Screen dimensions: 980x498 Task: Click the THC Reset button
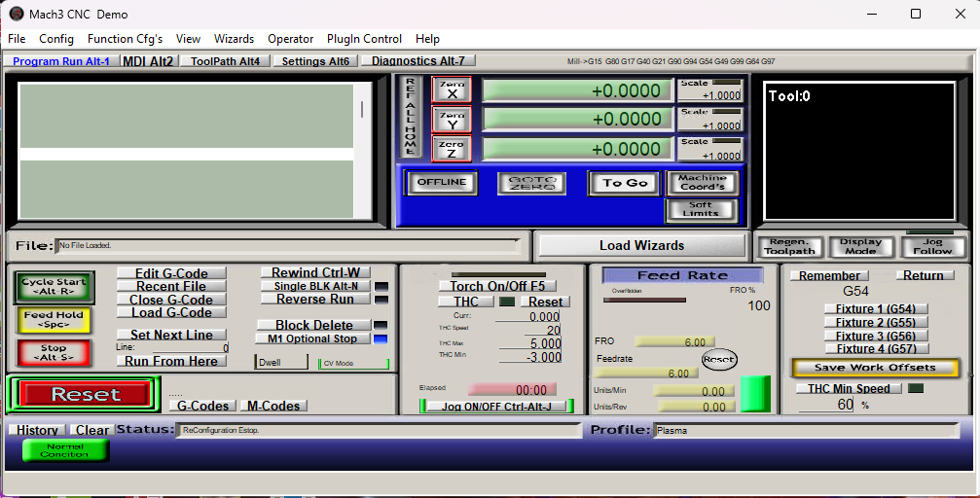(x=545, y=302)
